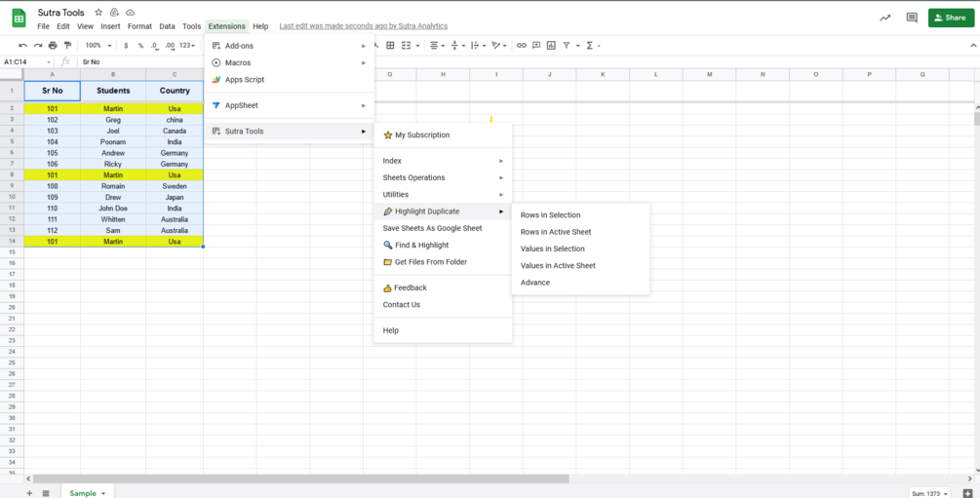
Task: Format as percent with the % icon
Action: pos(140,46)
